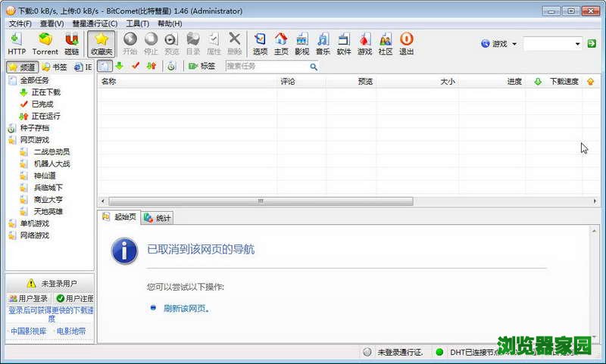Click the task list horizontal scrollbar

[x=260, y=201]
